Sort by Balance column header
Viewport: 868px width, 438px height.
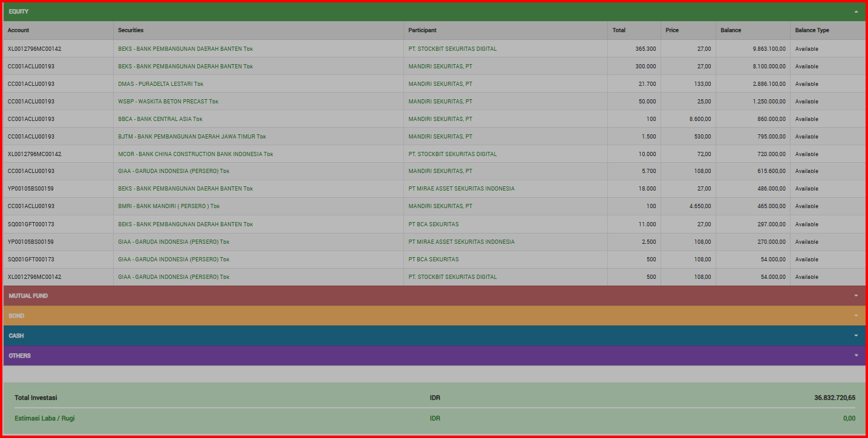coord(731,30)
